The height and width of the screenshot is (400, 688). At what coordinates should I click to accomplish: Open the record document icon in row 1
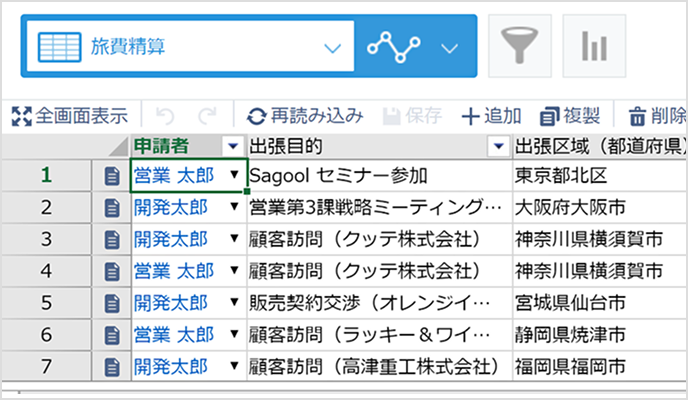pyautogui.click(x=112, y=177)
